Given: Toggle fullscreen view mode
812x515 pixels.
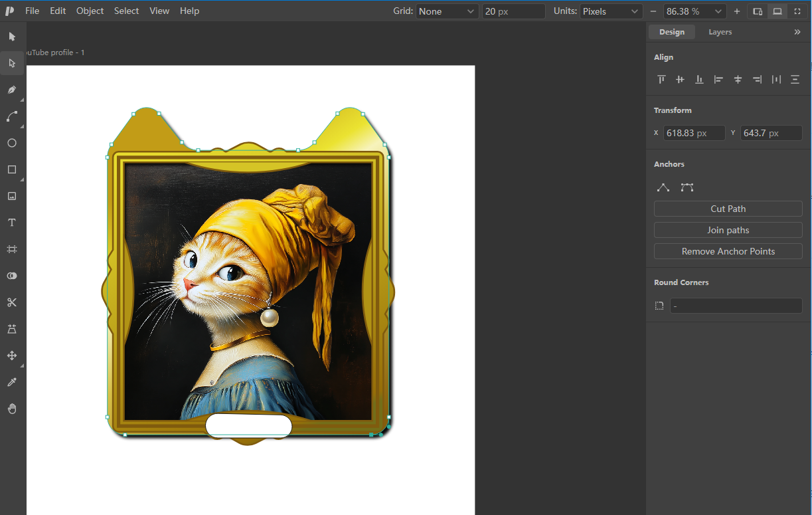Looking at the screenshot, I should (797, 11).
